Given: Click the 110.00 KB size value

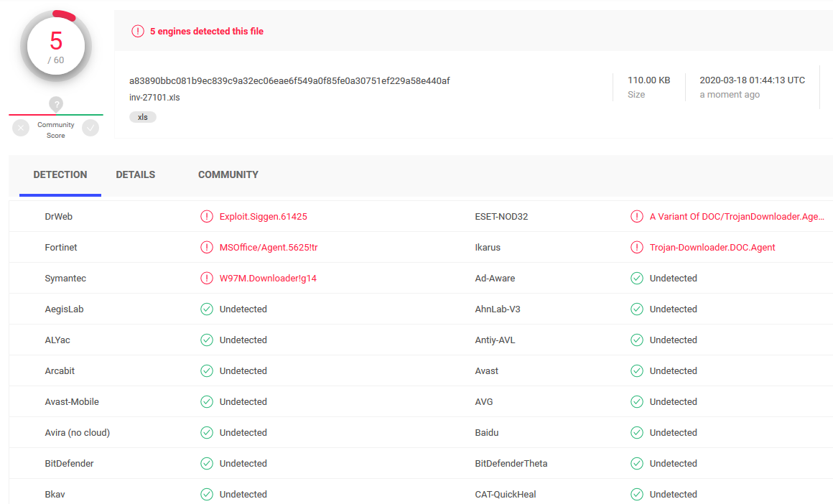Looking at the screenshot, I should 648,80.
